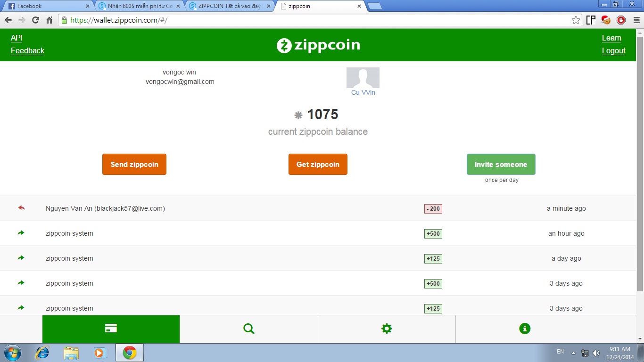The height and width of the screenshot is (362, 644).
Task: Click the green arrow on the hour-old row
Action: [x=21, y=233]
